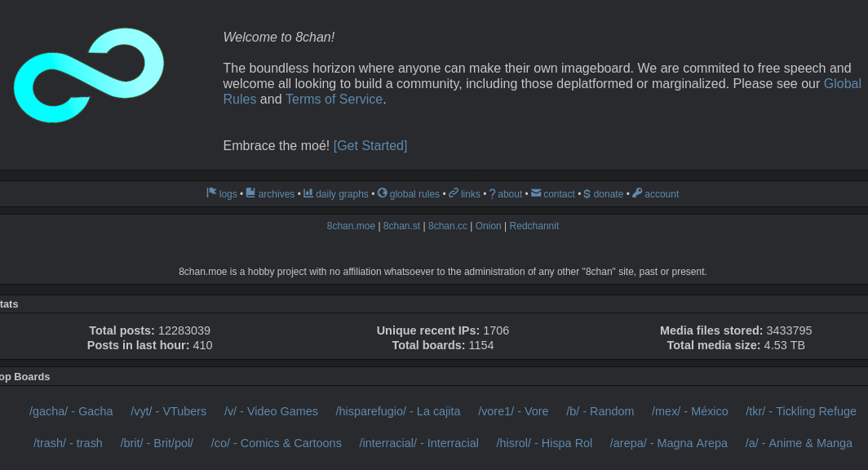This screenshot has height=470, width=868.
Task: Open the Onion mirror link
Action: pos(488,226)
